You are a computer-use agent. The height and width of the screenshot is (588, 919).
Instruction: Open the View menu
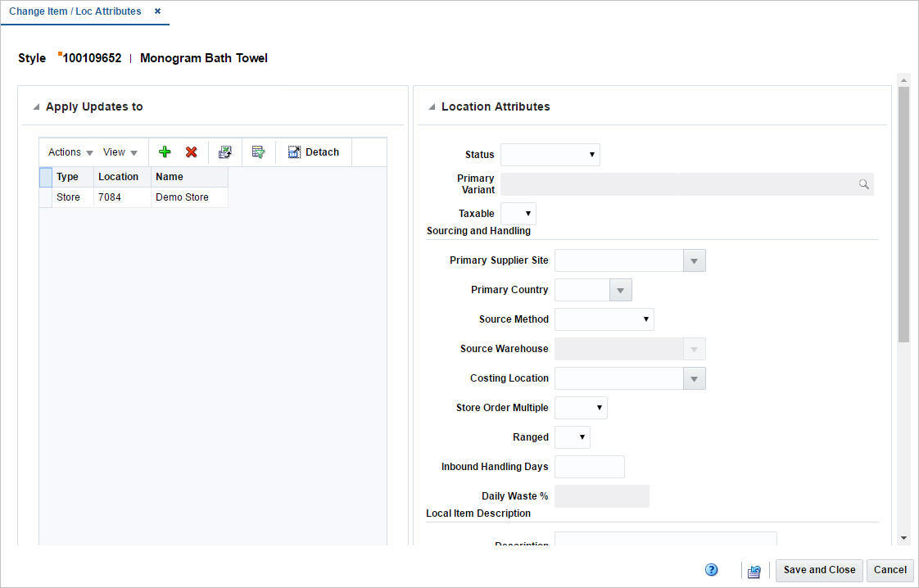(x=117, y=152)
